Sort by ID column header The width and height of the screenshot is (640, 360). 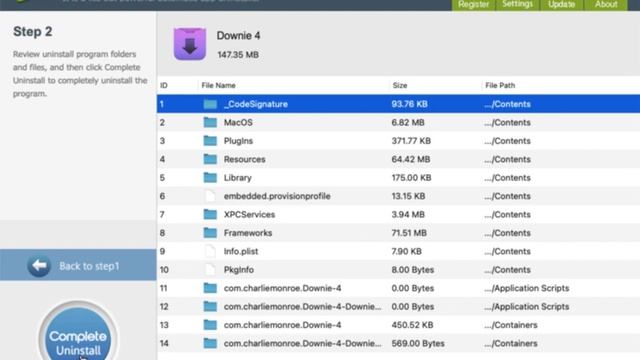[164, 85]
